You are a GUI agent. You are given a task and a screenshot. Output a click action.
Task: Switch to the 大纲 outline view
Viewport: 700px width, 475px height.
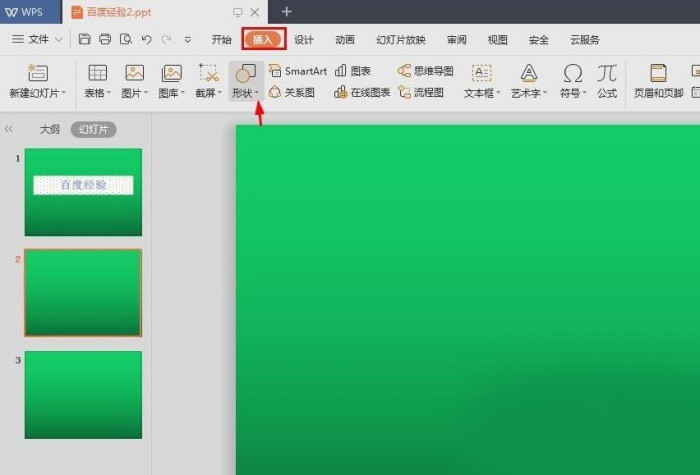pos(50,129)
